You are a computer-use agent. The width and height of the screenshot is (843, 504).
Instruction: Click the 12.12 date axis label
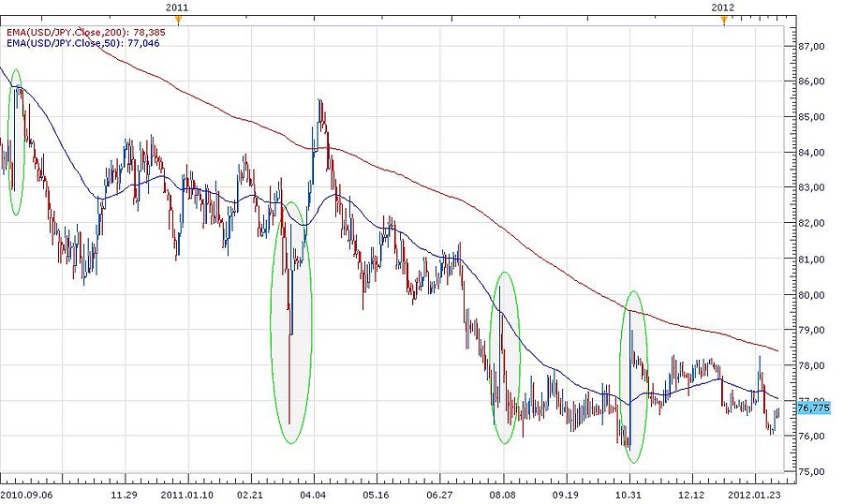[x=690, y=491]
